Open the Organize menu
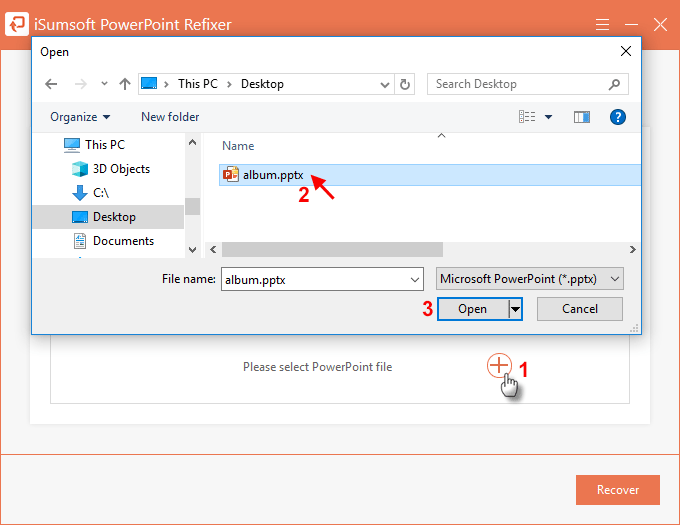The height and width of the screenshot is (525, 680). point(80,117)
